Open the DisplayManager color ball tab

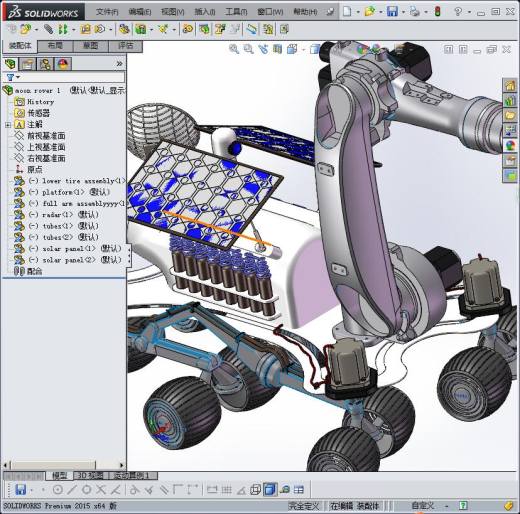pos(63,64)
